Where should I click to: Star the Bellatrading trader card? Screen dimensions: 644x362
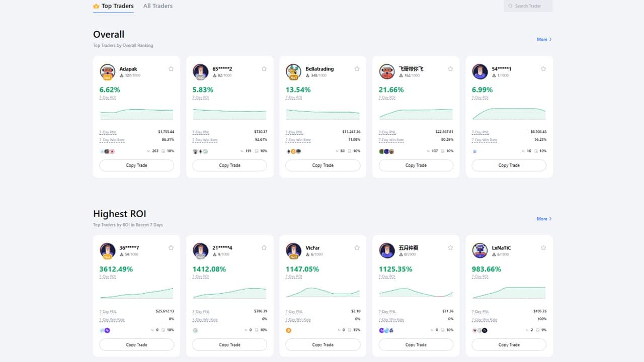(357, 68)
